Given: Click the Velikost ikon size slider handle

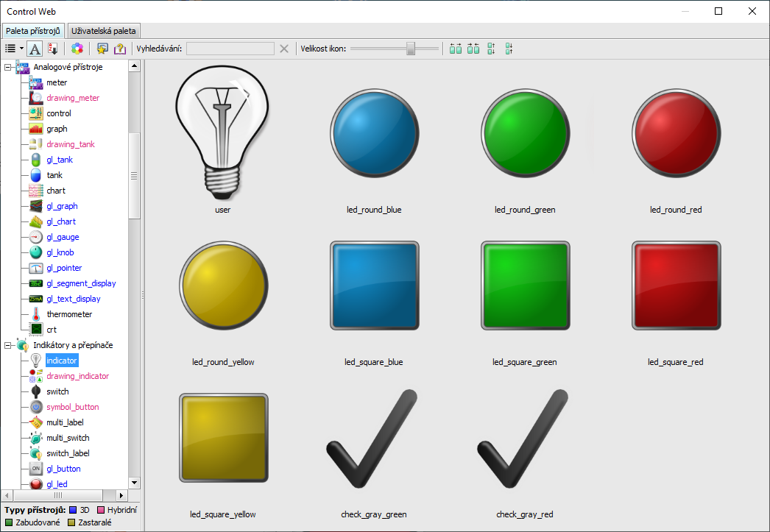Looking at the screenshot, I should pos(411,49).
